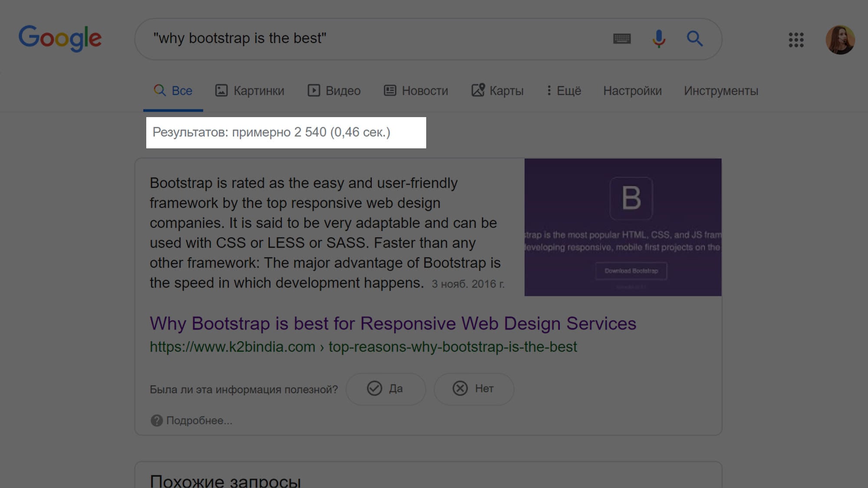This screenshot has width=868, height=488.
Task: Open the Новости tab
Action: pyautogui.click(x=416, y=91)
